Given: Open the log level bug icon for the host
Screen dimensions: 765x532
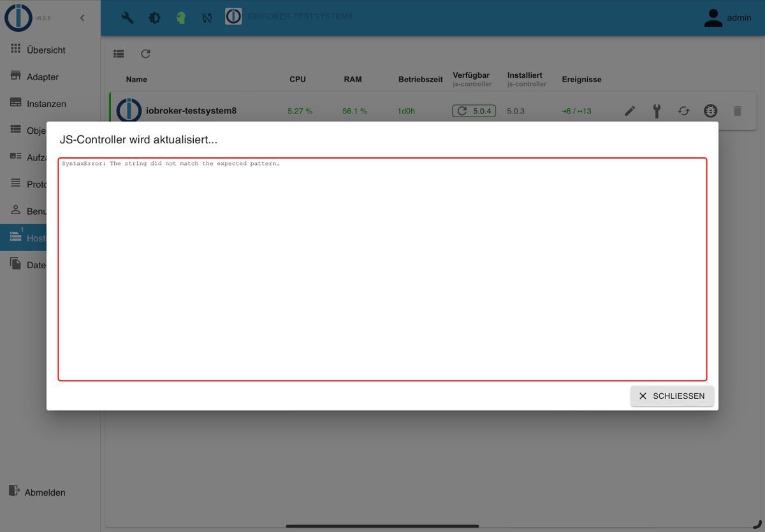Looking at the screenshot, I should [710, 111].
